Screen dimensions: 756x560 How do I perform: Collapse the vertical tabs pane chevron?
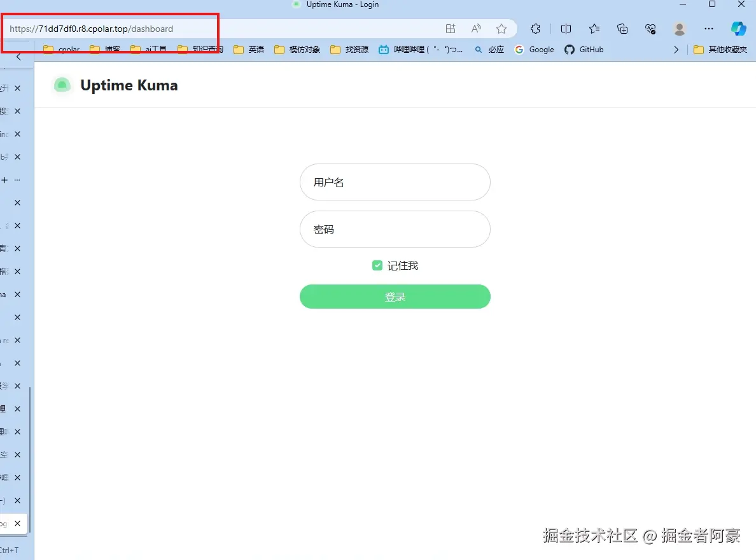coord(18,57)
